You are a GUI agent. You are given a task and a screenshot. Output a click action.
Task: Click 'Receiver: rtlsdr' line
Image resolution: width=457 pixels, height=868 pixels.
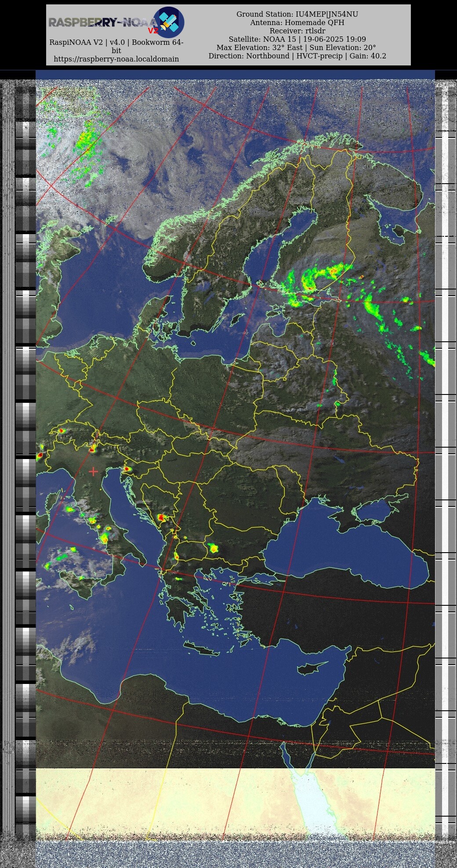297,31
